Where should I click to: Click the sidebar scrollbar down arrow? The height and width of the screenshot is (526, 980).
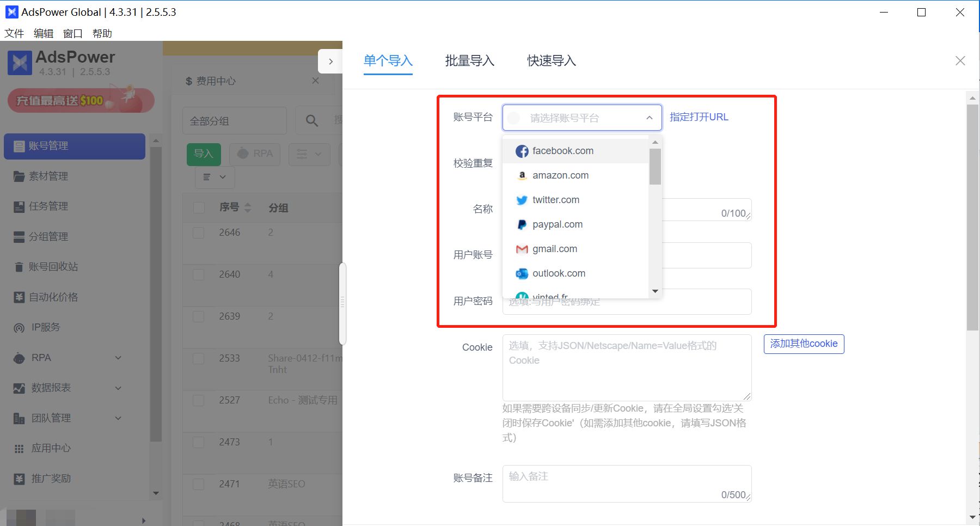pos(156,493)
